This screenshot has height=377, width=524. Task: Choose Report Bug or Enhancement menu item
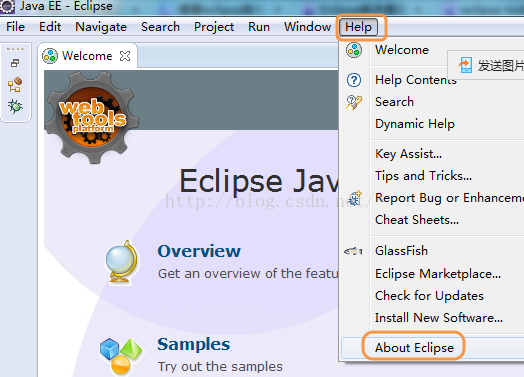(x=449, y=198)
